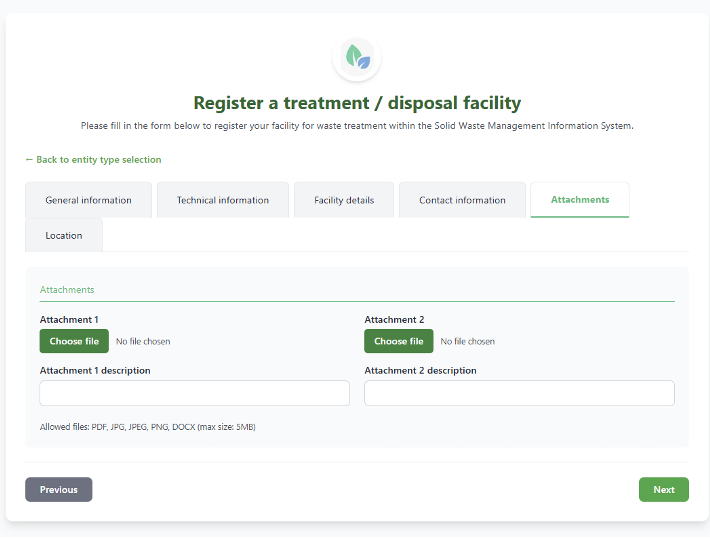
Task: Choose file for Attachment 2
Action: [398, 341]
